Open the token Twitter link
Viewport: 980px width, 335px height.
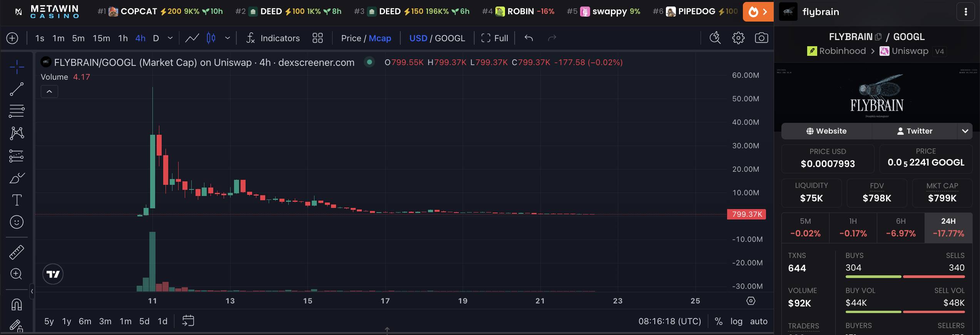pyautogui.click(x=915, y=131)
